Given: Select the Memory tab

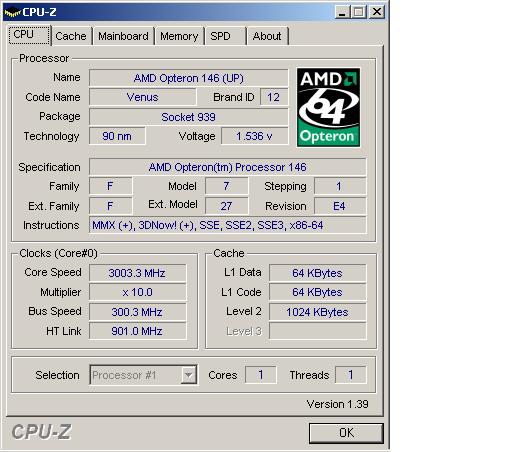Looking at the screenshot, I should [x=179, y=36].
